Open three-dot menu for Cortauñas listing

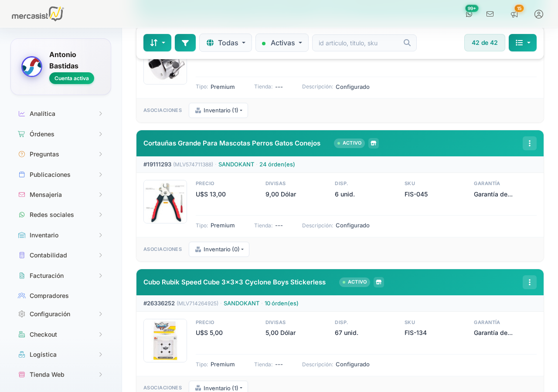(x=530, y=143)
